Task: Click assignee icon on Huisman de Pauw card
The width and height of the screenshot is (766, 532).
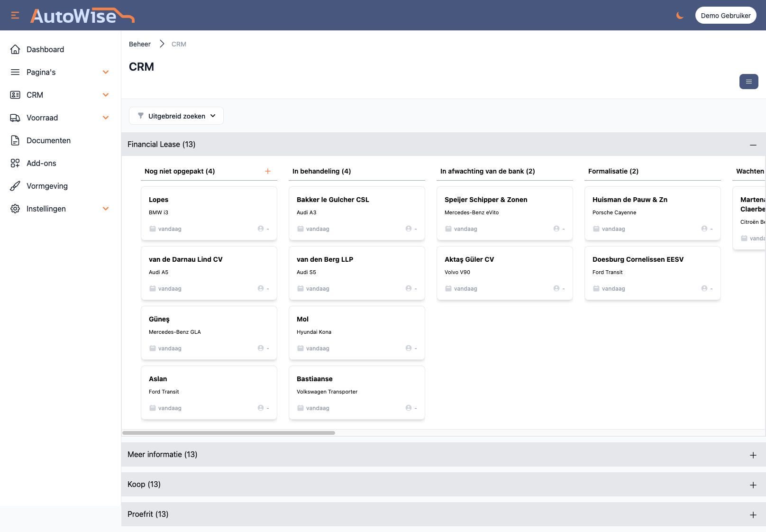Action: click(x=704, y=229)
